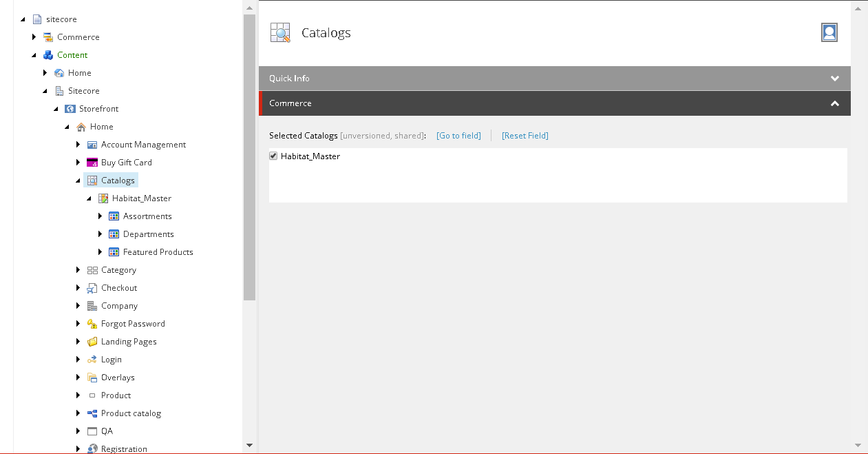Click the Reset Field link
The width and height of the screenshot is (868, 454).
[x=525, y=135]
